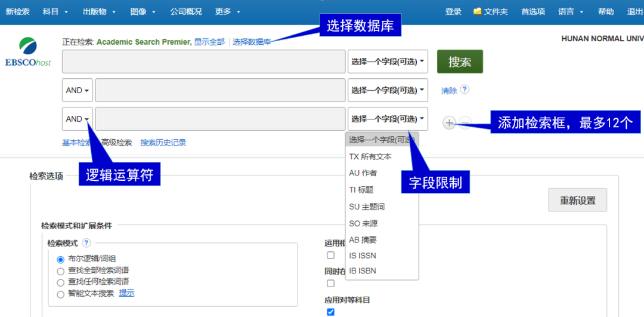Click 新检索 in the top navigation

coord(17,12)
